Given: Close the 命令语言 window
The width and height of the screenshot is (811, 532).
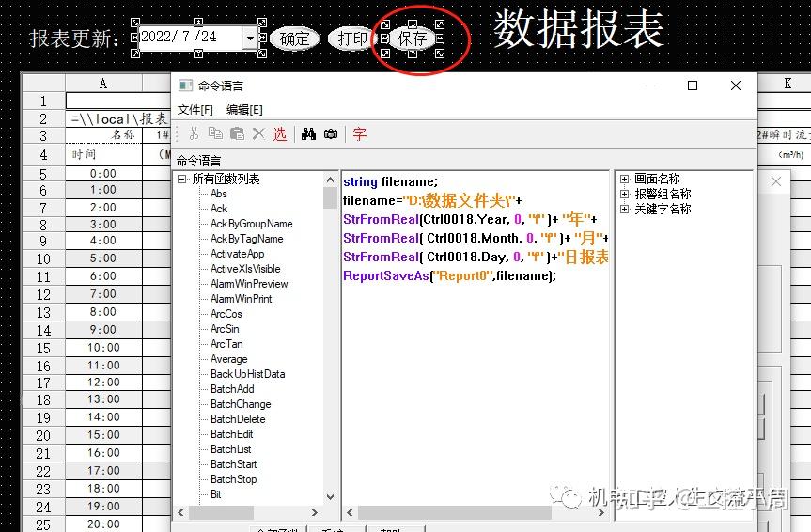Looking at the screenshot, I should point(736,86).
